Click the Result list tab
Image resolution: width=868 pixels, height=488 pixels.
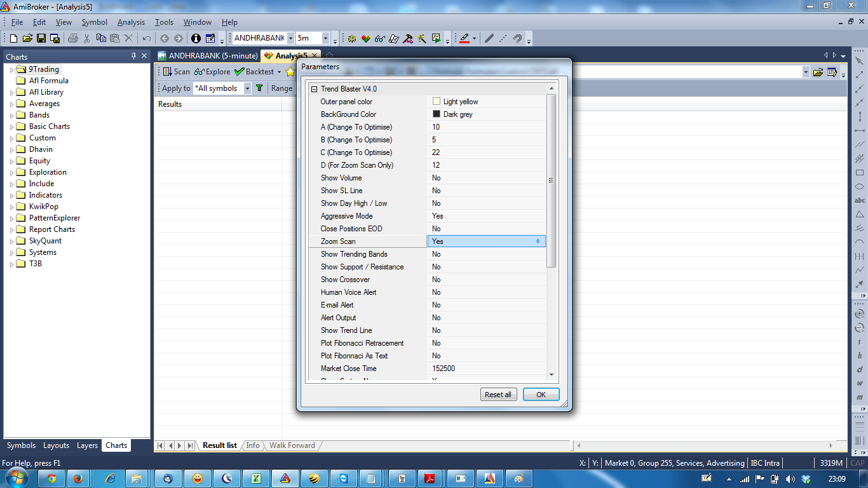(220, 445)
